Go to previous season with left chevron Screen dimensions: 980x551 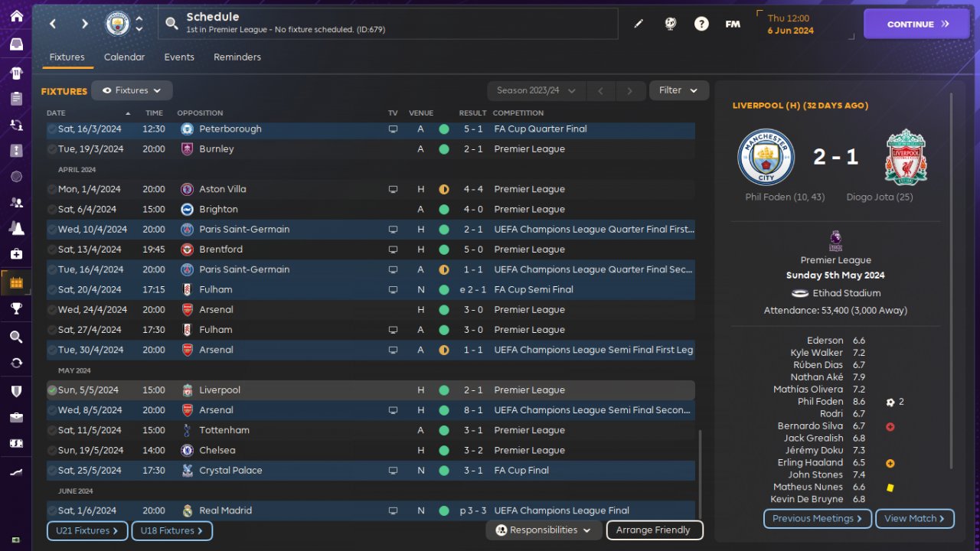pos(601,90)
